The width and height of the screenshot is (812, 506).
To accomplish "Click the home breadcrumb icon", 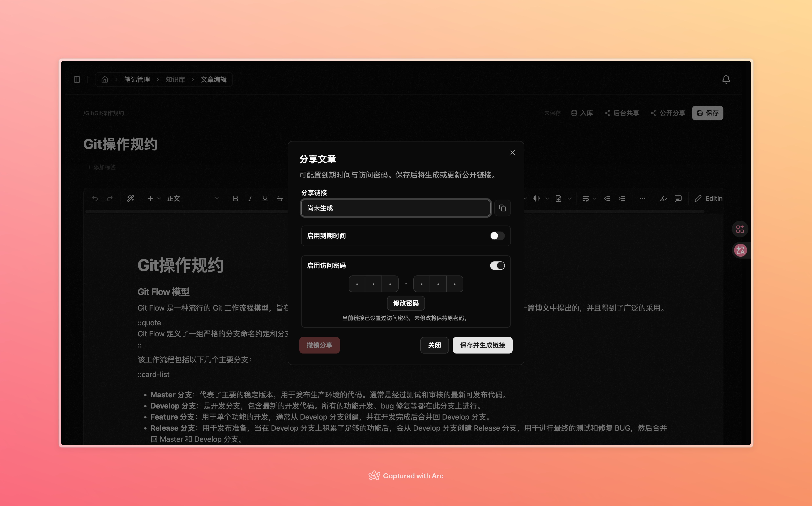I will 105,79.
